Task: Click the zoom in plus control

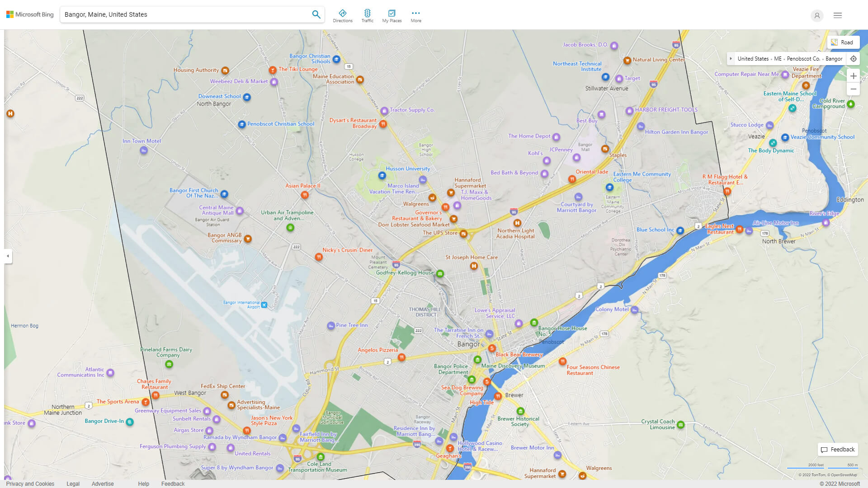Action: pos(854,76)
